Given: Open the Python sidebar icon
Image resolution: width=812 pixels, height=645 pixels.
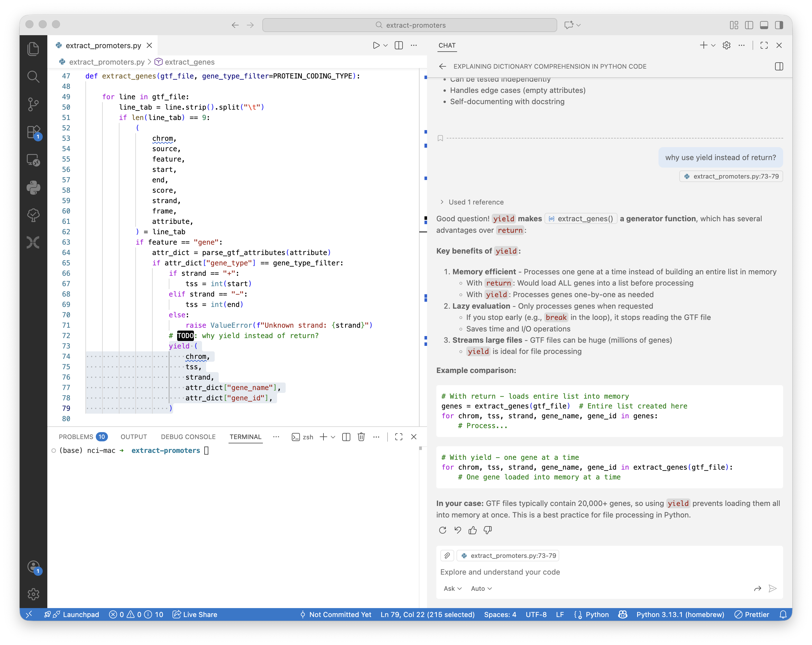Looking at the screenshot, I should [x=33, y=187].
